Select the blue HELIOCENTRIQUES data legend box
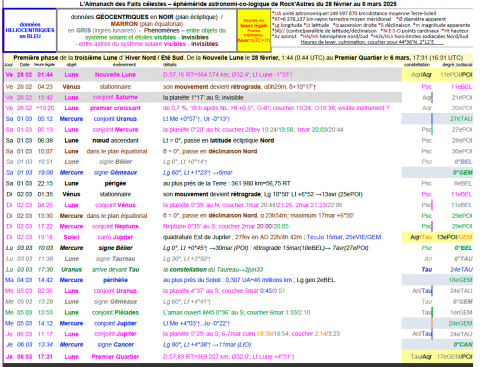The height and width of the screenshot is (367, 480). (30, 30)
